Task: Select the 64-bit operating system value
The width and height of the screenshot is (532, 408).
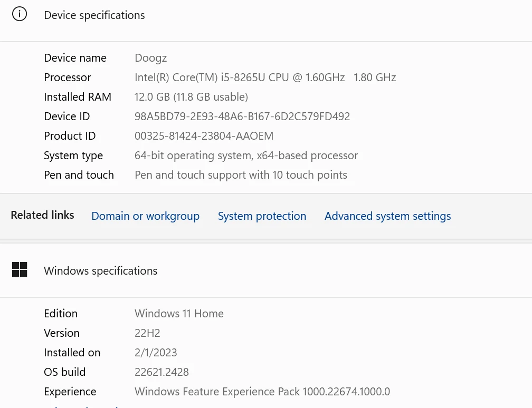Action: click(246, 156)
